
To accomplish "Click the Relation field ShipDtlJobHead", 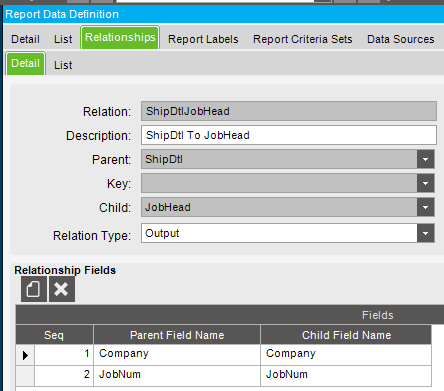I will click(x=289, y=111).
